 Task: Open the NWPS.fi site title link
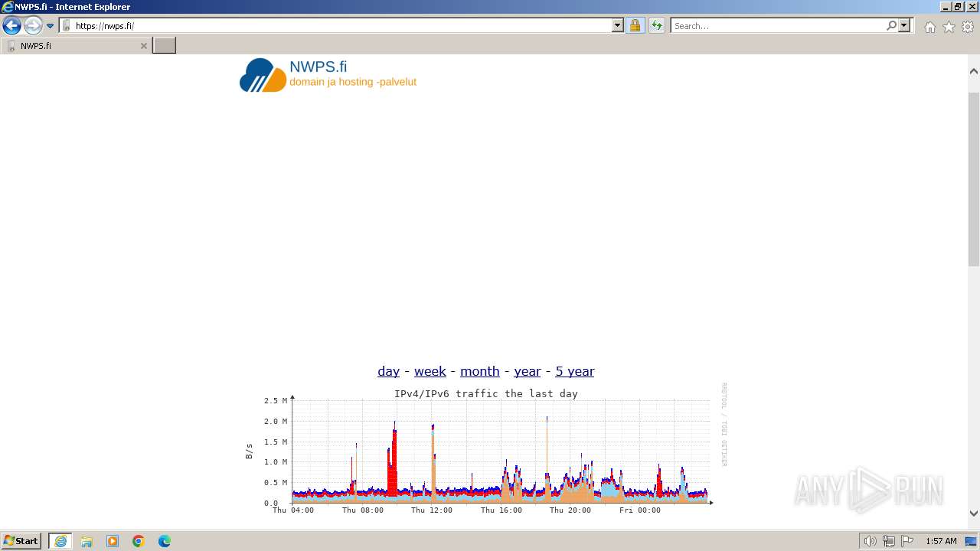(318, 67)
